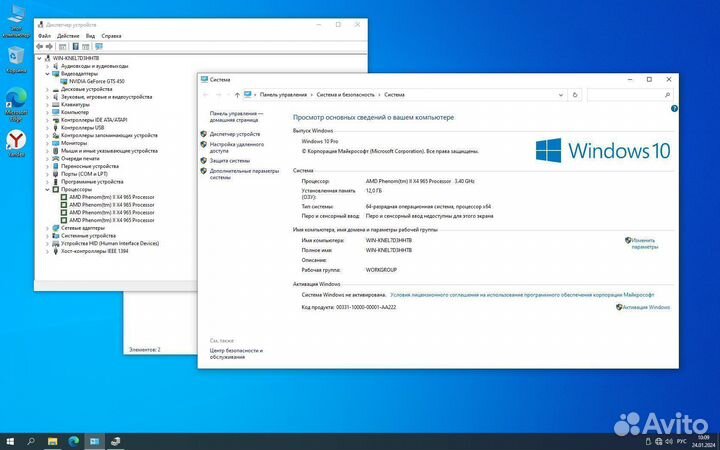
Task: Open license agreement terms link
Action: click(x=522, y=295)
